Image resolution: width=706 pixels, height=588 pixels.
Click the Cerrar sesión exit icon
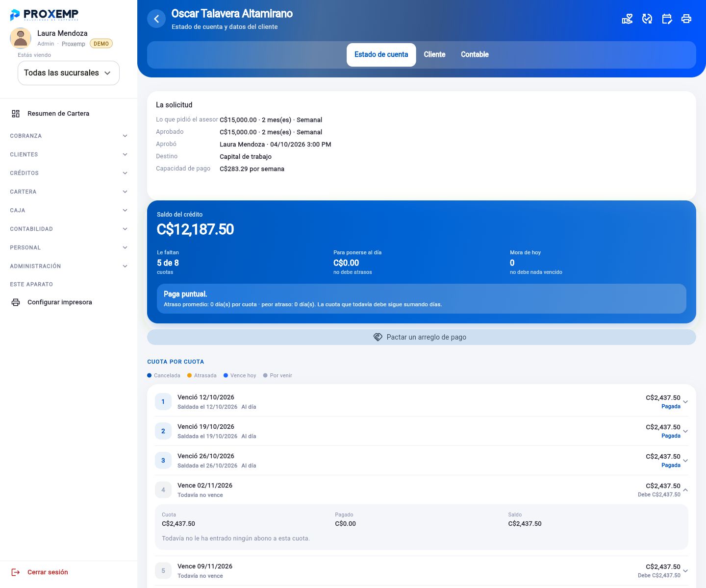pyautogui.click(x=16, y=572)
